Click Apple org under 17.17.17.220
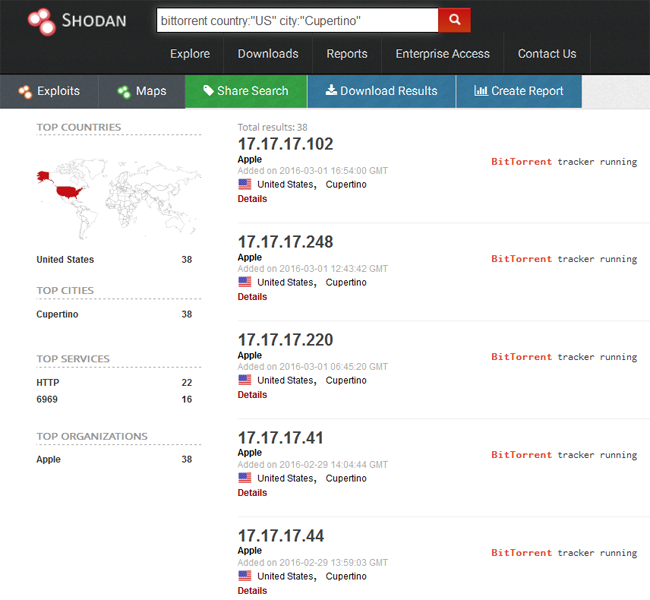 pyautogui.click(x=250, y=355)
